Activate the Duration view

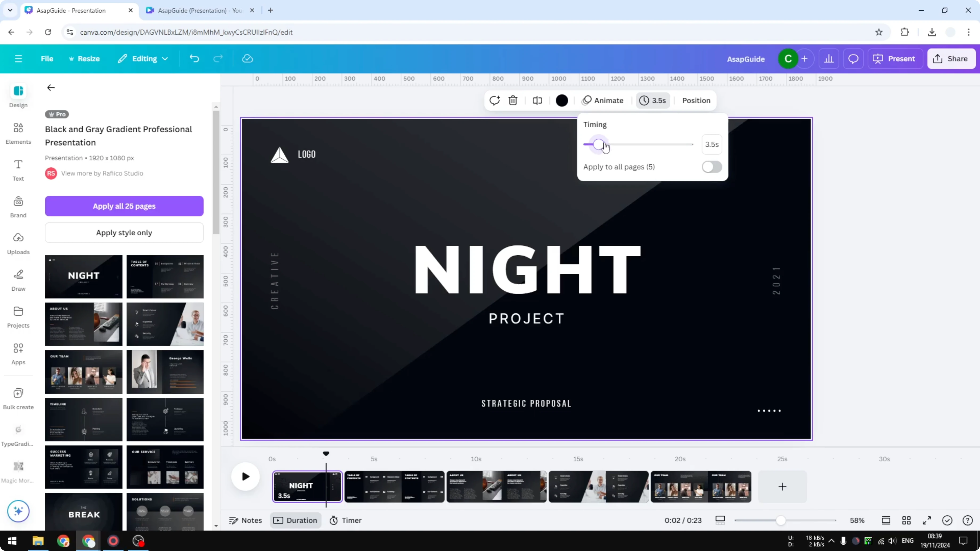(296, 520)
